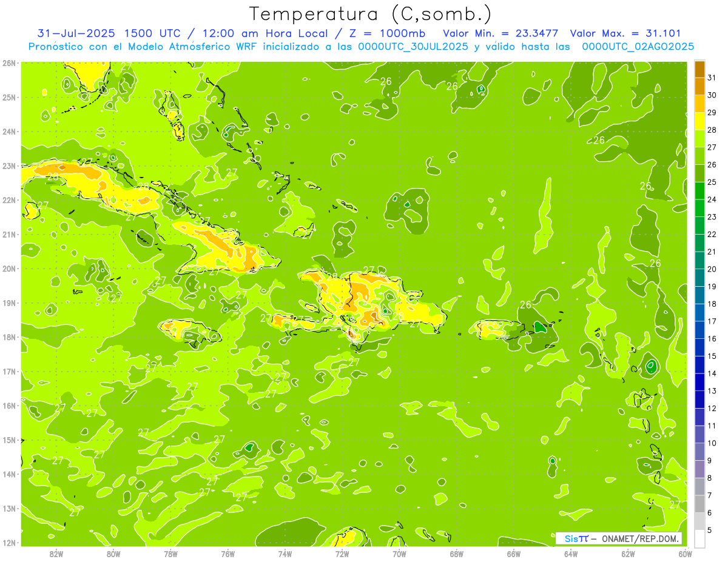Screen dimensions: 728x562
Task: Click gray legend swatch between 6 and 7
Action: (699, 504)
